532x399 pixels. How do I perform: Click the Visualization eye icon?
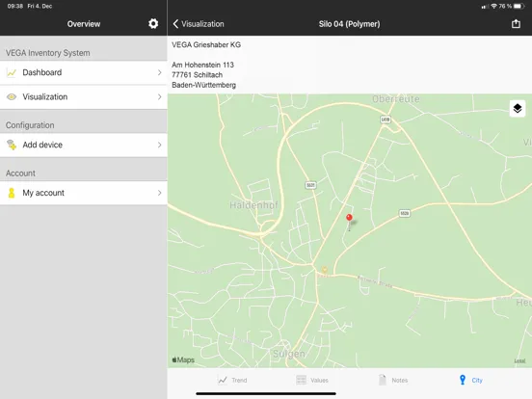12,97
